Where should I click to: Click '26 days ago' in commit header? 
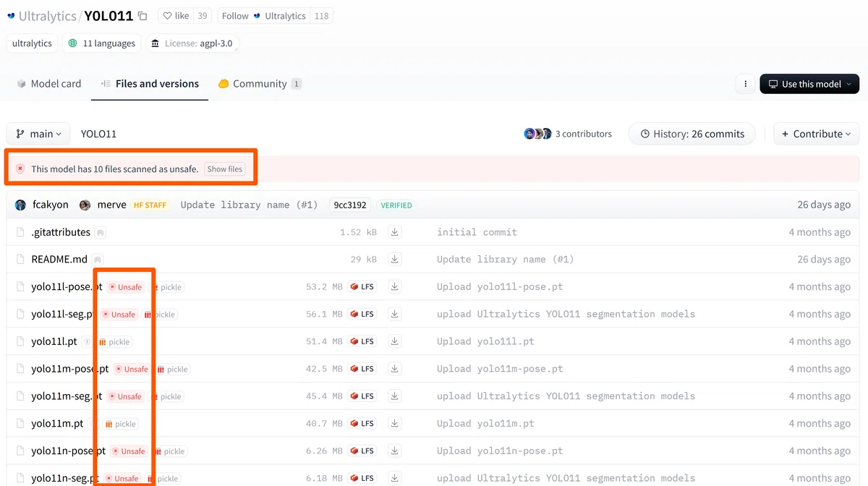coord(824,205)
